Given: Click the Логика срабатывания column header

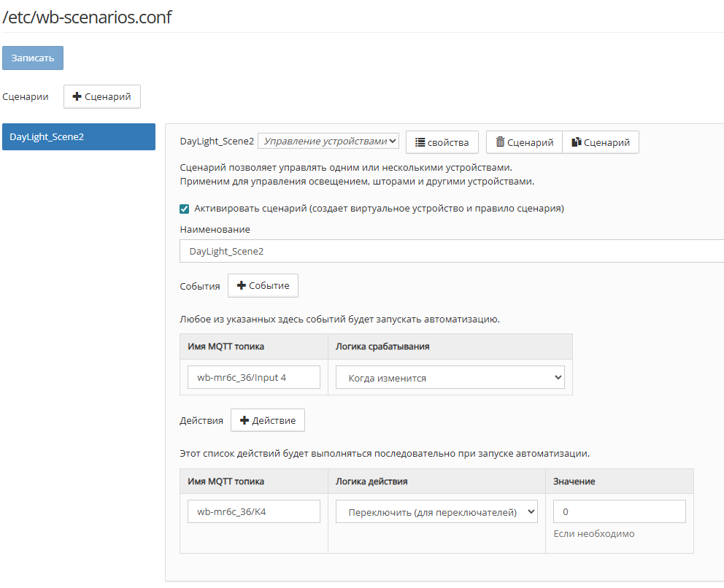Looking at the screenshot, I should coord(382,347).
